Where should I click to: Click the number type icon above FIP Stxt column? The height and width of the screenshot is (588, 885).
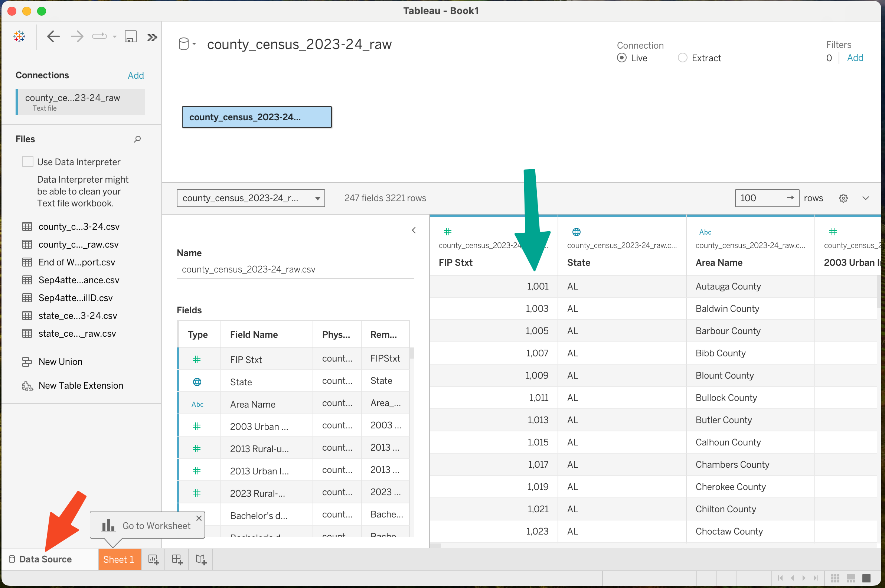click(447, 232)
